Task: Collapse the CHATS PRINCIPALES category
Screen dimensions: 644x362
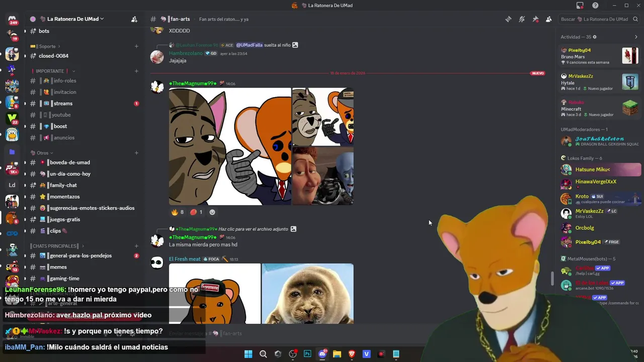Action: 57,246
